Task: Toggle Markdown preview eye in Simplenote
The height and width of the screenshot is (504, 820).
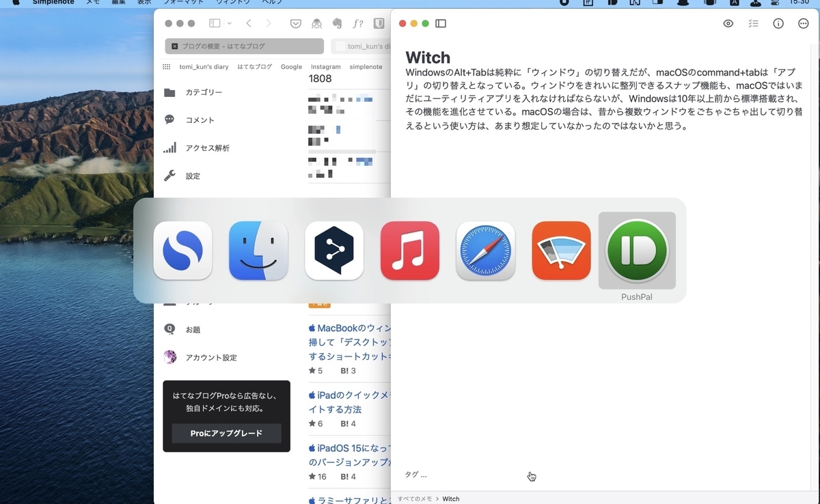Action: 728,24
